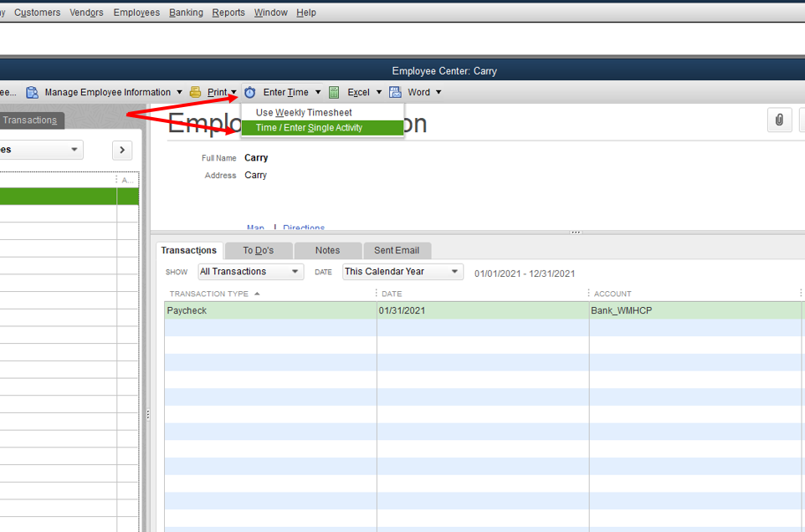
Task: Click the Excel export icon
Action: point(334,92)
